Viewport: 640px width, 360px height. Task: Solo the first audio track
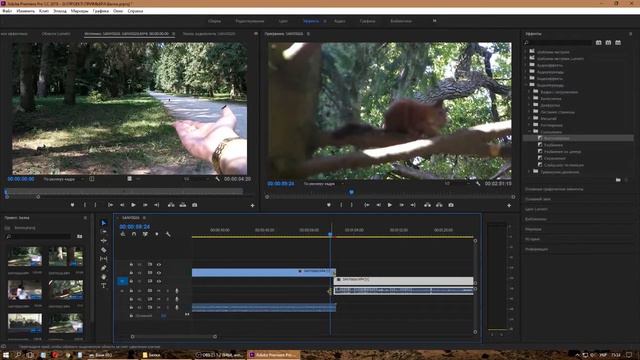(x=167, y=291)
